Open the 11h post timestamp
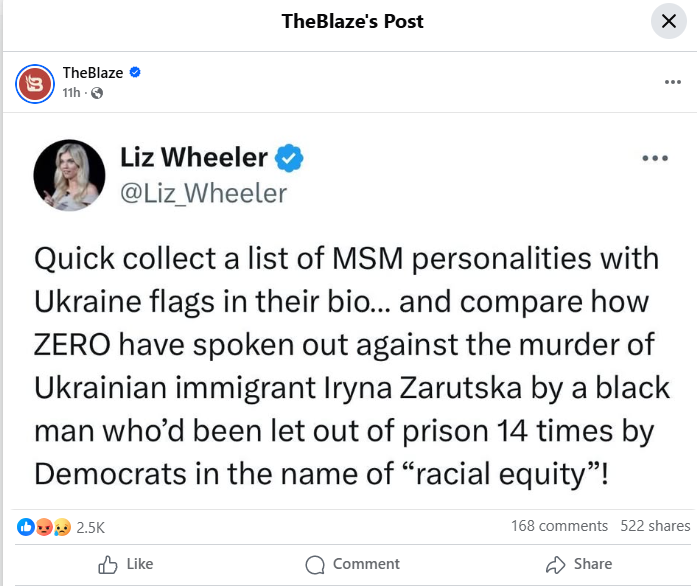The image size is (697, 586). pyautogui.click(x=70, y=92)
